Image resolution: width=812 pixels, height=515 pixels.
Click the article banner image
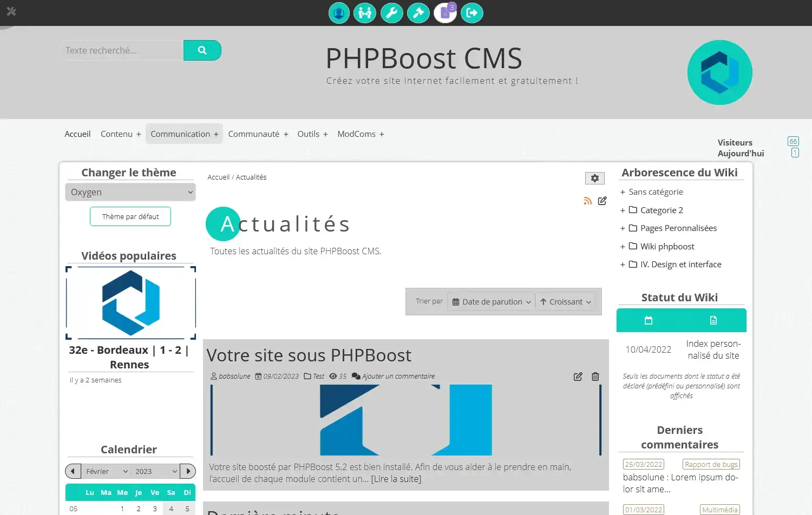coord(406,420)
